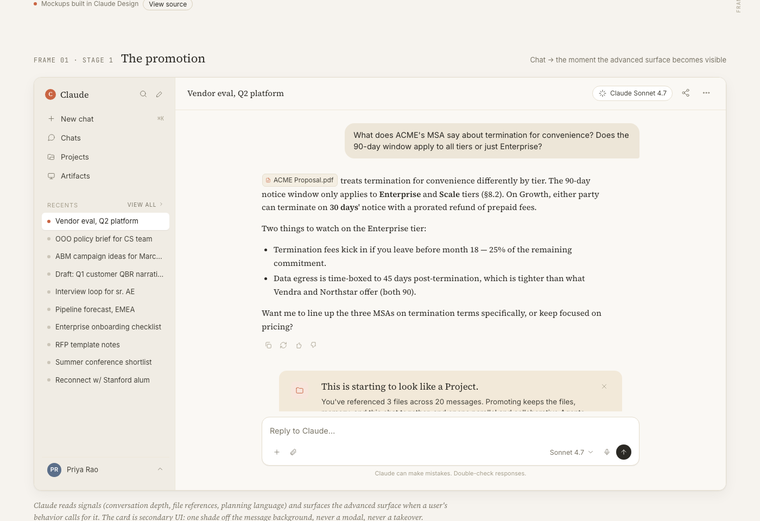
Task: Give the response a thumbs up
Action: (x=298, y=345)
